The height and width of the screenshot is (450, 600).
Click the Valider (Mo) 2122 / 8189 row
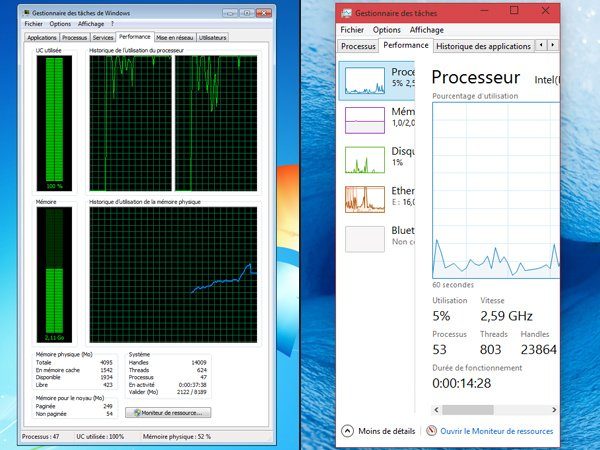pos(168,392)
